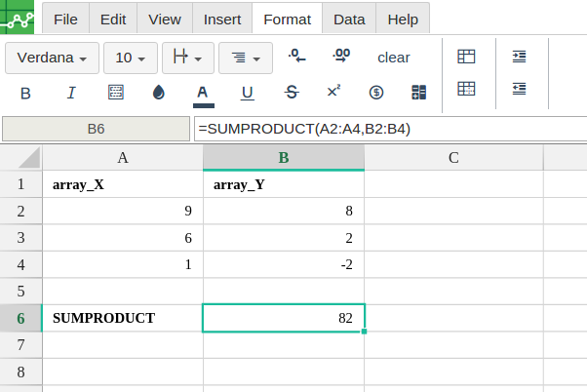Select row 3 header
This screenshot has width=587, height=392.
pos(21,238)
